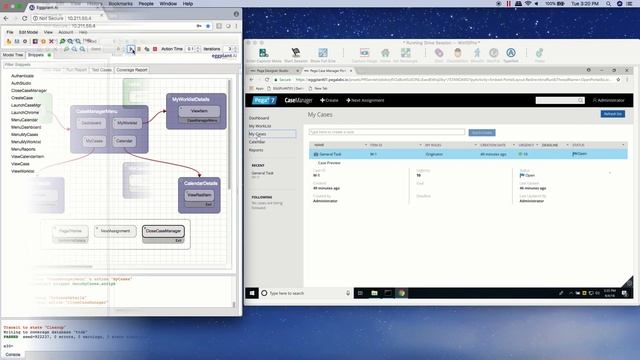The height and width of the screenshot is (360, 640).
Task: Click the File Explorer icon in Windows taskbar
Action: click(374, 293)
